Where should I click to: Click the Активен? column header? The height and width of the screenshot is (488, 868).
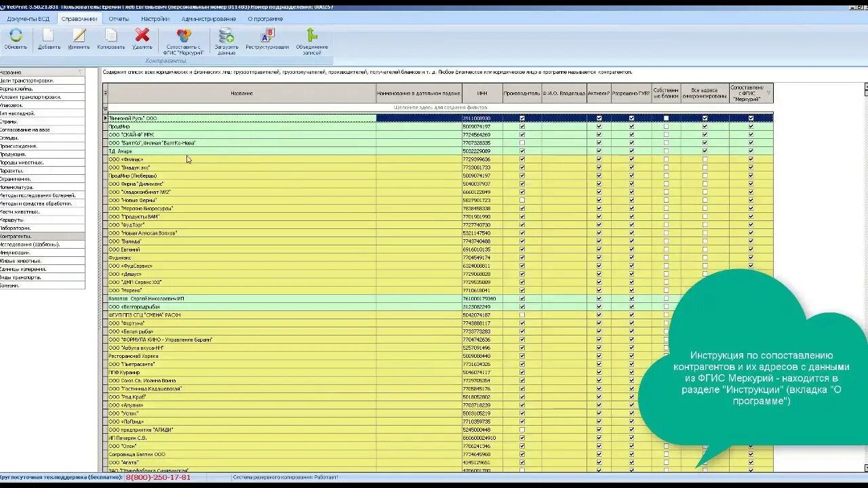(x=599, y=93)
